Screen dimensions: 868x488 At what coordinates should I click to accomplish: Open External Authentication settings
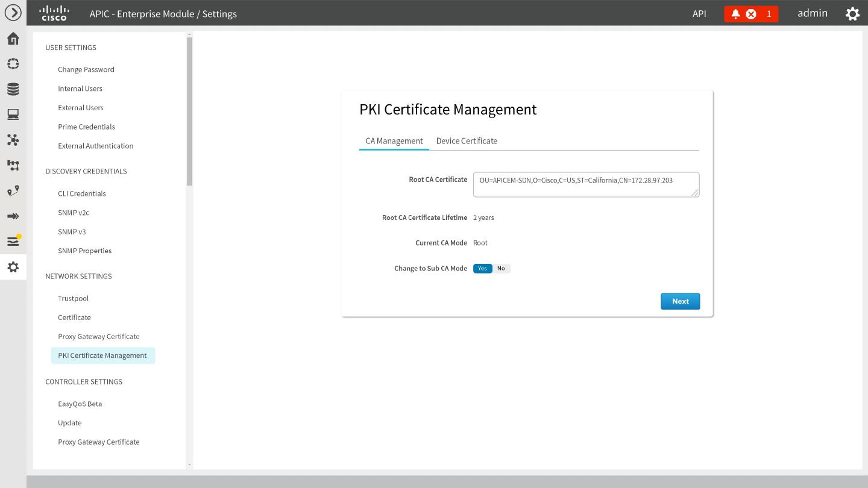click(x=96, y=146)
